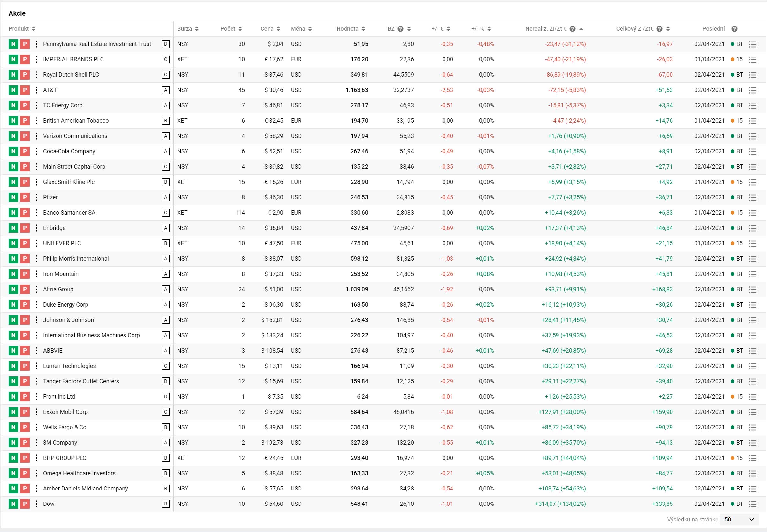Open British American Tobacco product page
767x532 pixels.
(76, 121)
